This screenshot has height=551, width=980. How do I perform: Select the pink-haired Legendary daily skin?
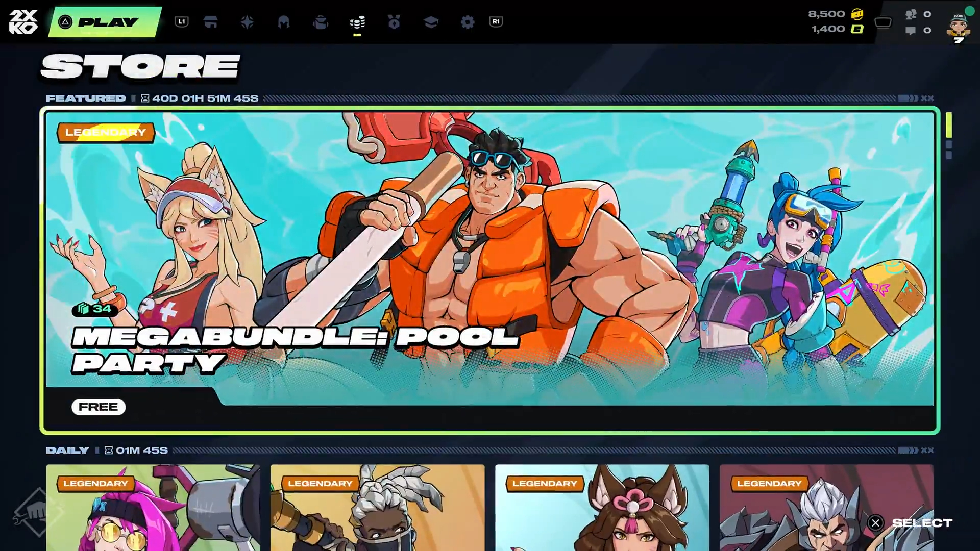(x=153, y=508)
